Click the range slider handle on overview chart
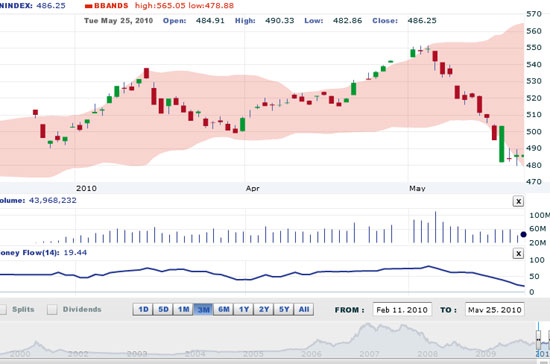 click(x=538, y=339)
